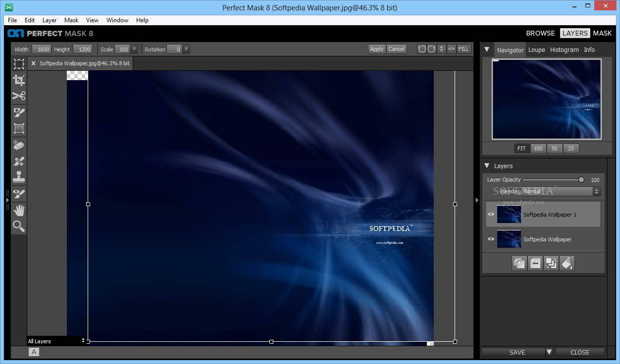Viewport: 620px width, 364px height.
Task: Collapse the Navigator panel triangle
Action: click(487, 49)
